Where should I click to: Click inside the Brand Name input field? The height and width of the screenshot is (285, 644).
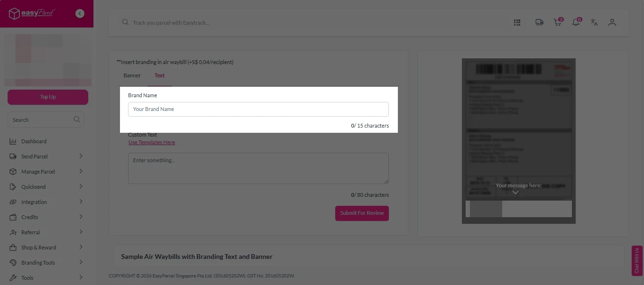point(258,109)
